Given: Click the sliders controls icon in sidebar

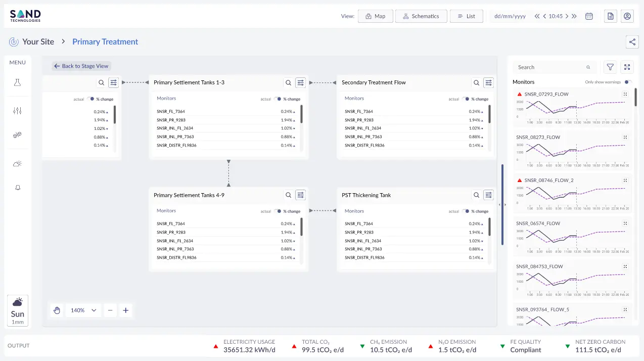Looking at the screenshot, I should tap(18, 111).
